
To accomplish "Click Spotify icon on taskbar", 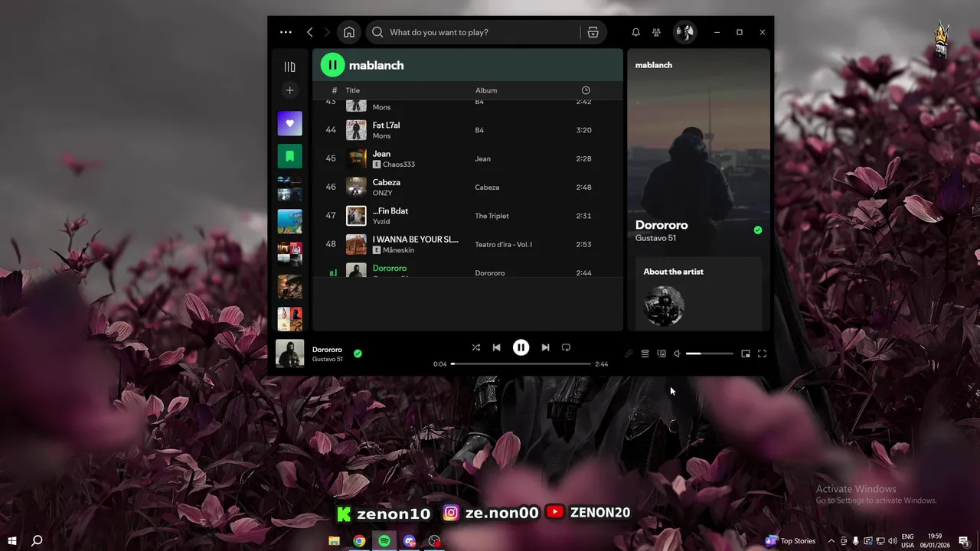I will pos(384,541).
